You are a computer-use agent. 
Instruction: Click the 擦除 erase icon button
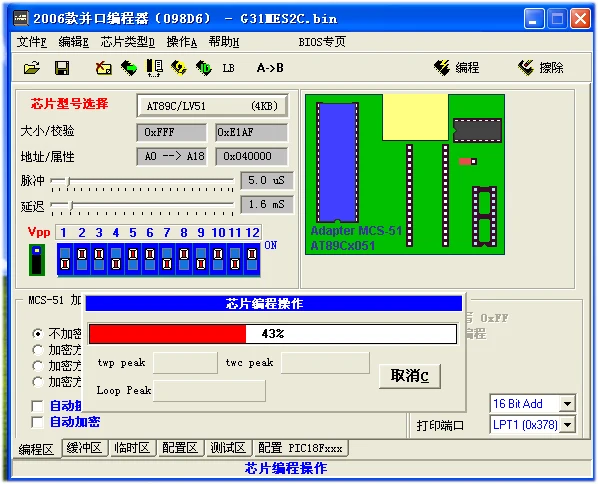(541, 68)
